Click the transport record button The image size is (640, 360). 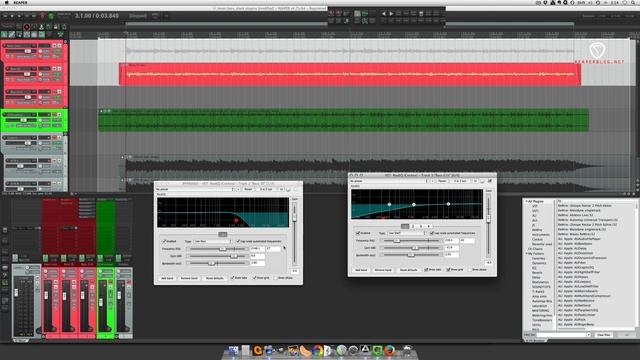point(42,16)
